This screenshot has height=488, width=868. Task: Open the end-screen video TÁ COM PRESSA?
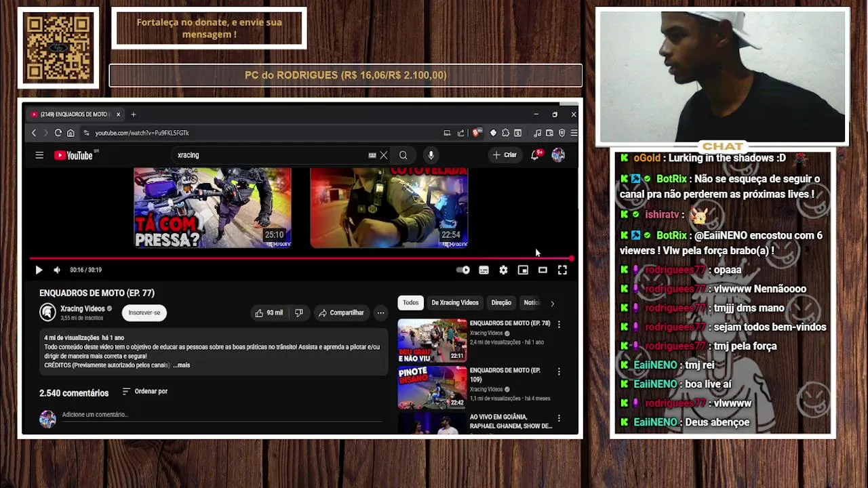click(212, 207)
